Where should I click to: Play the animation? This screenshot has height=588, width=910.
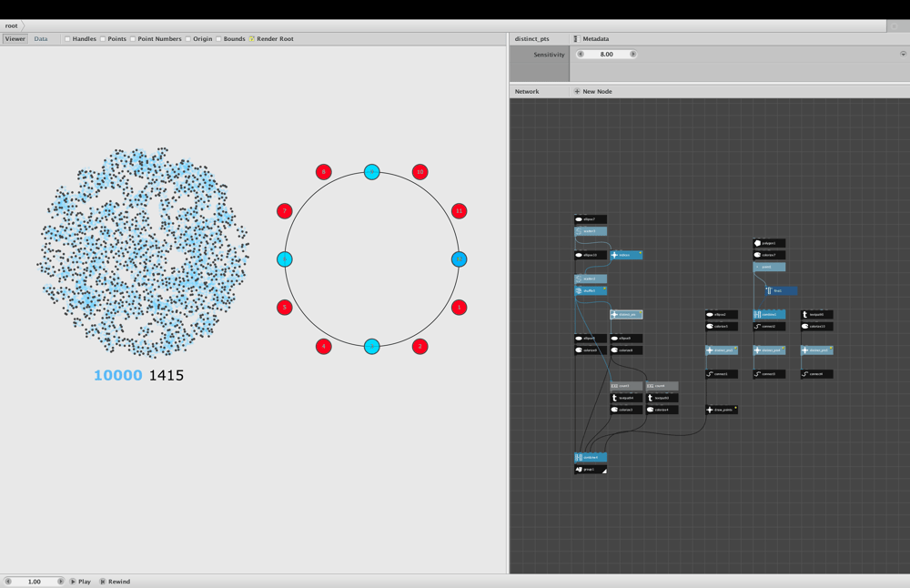(x=81, y=581)
